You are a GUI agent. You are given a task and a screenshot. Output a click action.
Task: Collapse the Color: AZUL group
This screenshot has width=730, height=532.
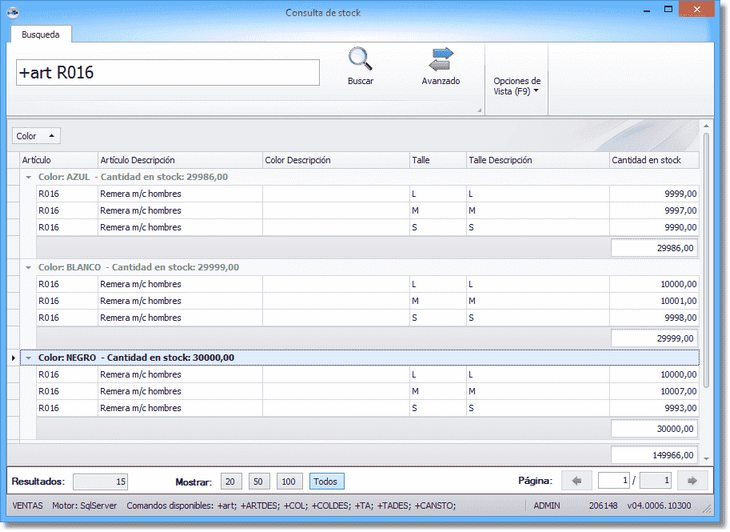click(x=28, y=177)
